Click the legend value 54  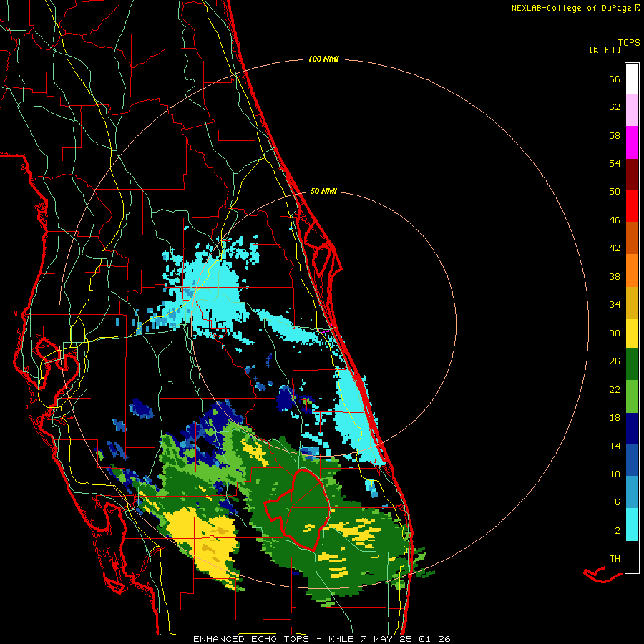click(x=615, y=163)
